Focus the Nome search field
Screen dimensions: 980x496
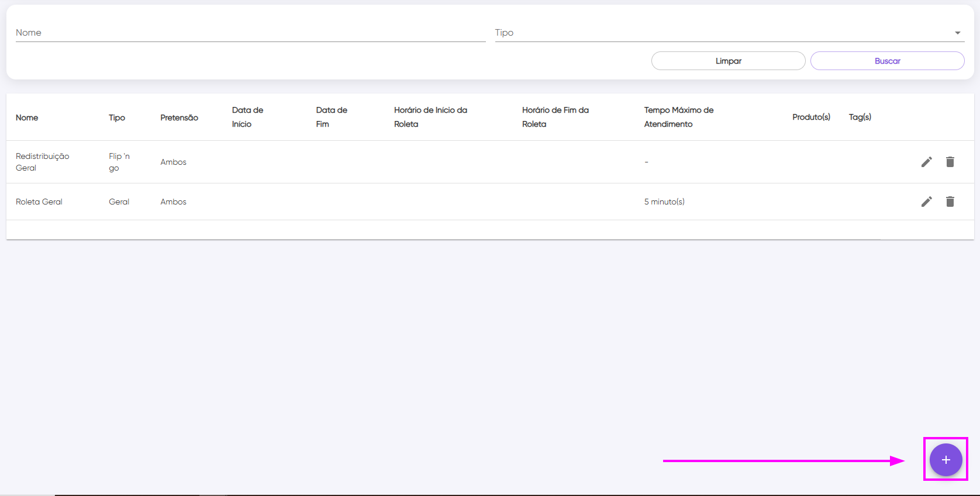click(250, 33)
